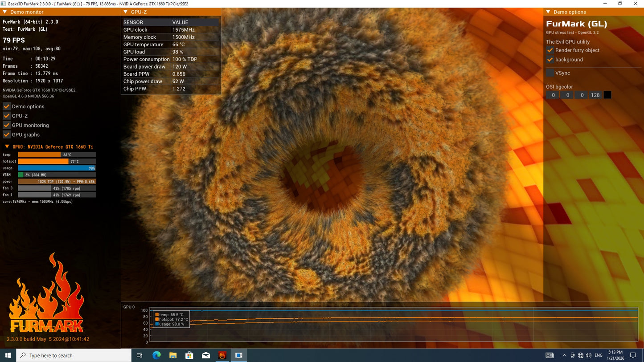The image size is (644, 362).
Task: Click the fan 0 bar at 1785 rpm
Action: (x=57, y=188)
